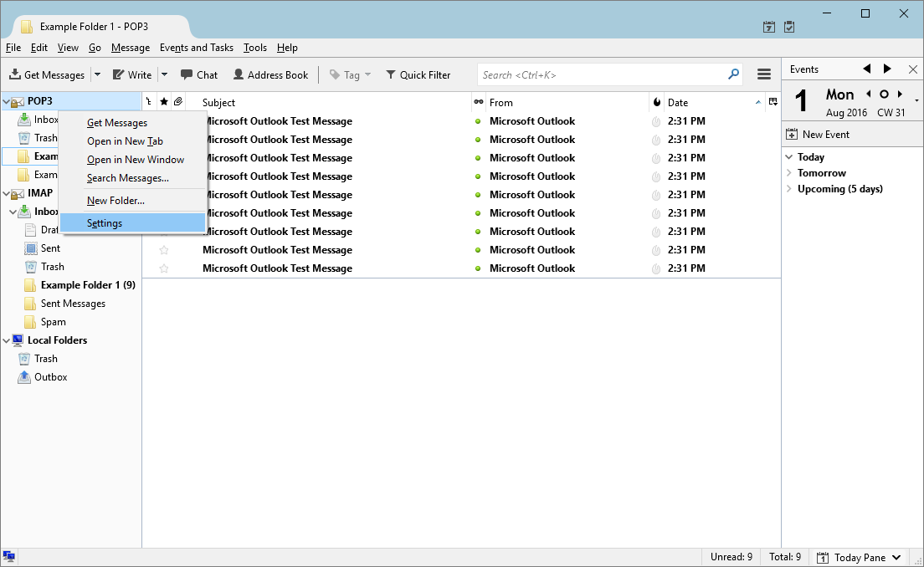Open the Tasks tab icon in title bar
This screenshot has width=924, height=567.
[x=789, y=27]
